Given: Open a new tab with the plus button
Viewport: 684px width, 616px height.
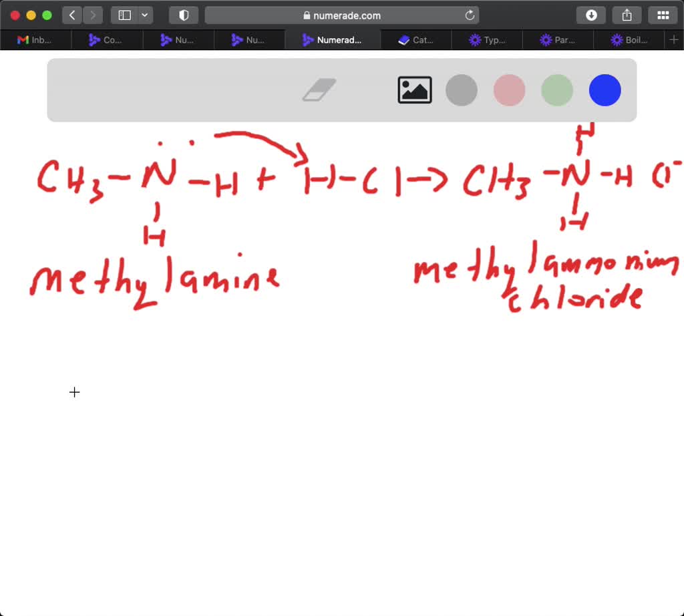Looking at the screenshot, I should point(675,39).
